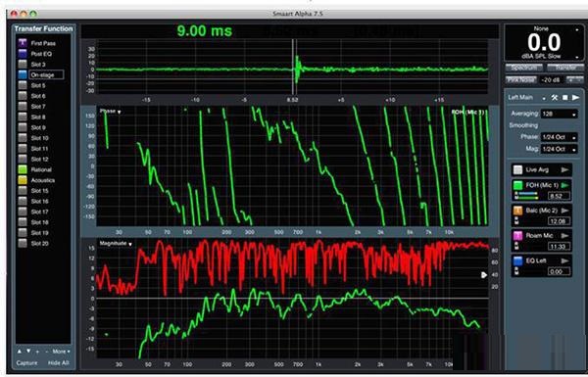Start the Roam Mic measurement arrow
This screenshot has height=377, width=588.
[x=564, y=236]
